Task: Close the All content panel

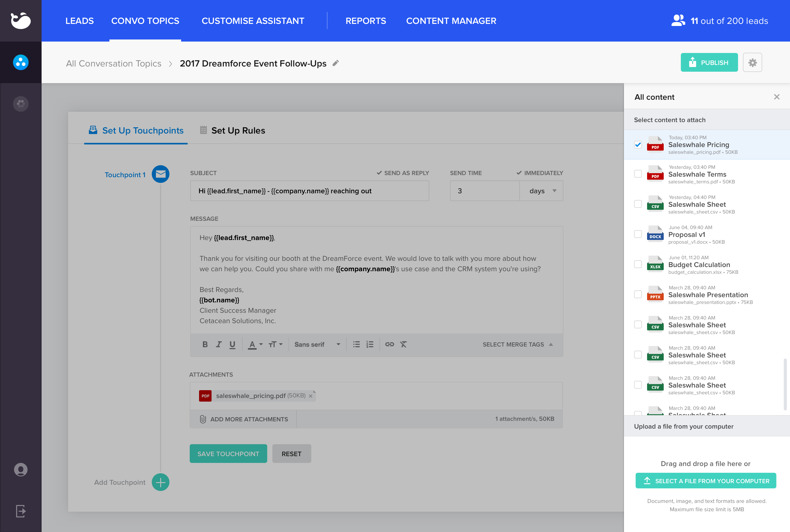Action: [776, 97]
